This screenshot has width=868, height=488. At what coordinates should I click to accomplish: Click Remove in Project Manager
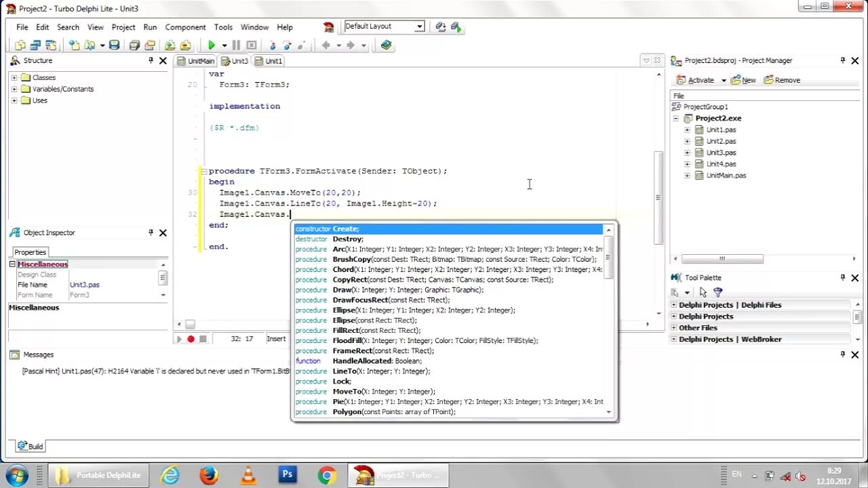click(782, 80)
